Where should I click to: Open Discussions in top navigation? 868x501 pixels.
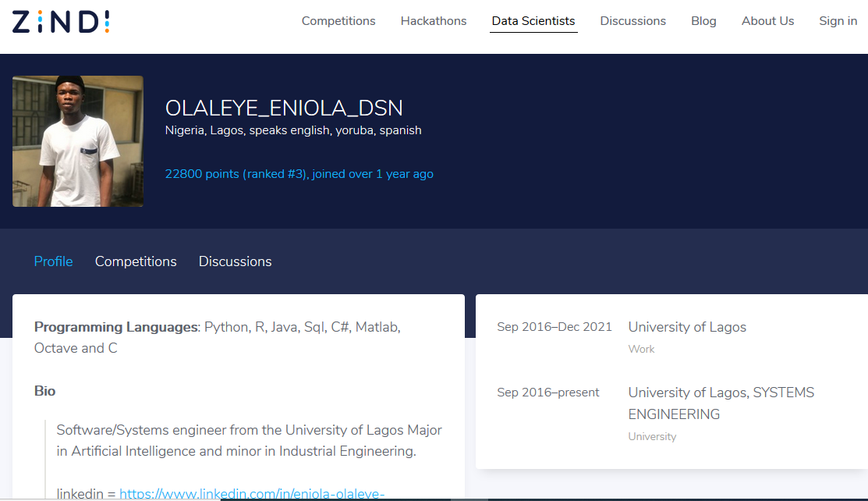[632, 21]
